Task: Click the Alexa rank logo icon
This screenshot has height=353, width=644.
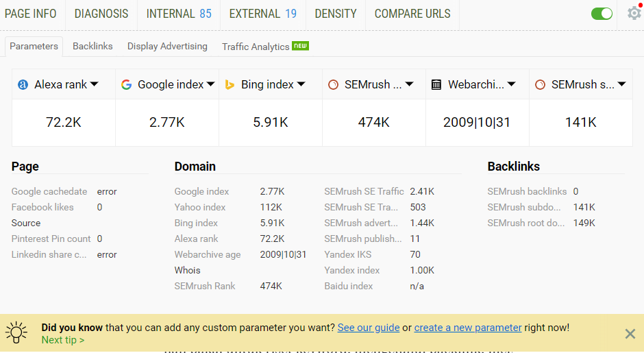Action: [23, 85]
